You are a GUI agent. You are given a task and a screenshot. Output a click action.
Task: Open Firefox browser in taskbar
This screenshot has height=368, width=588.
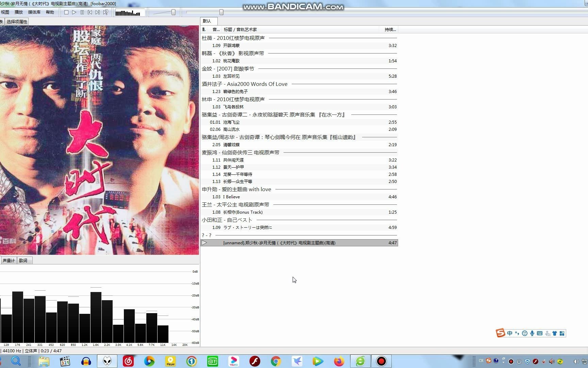pyautogui.click(x=339, y=361)
